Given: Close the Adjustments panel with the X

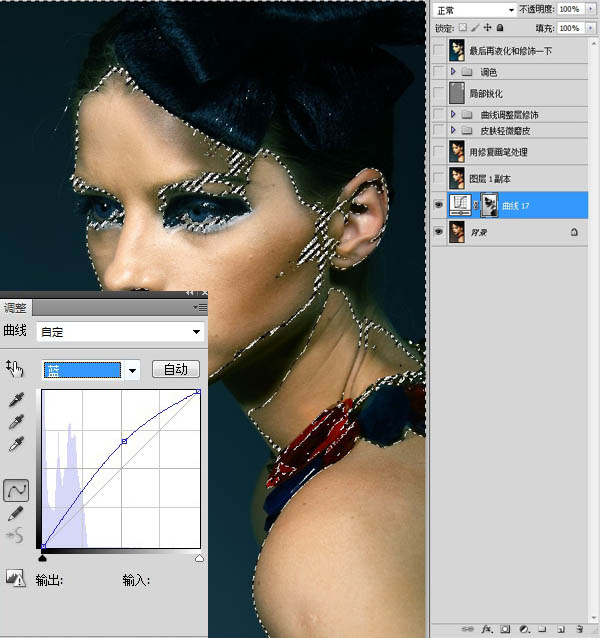Looking at the screenshot, I should click(x=205, y=293).
